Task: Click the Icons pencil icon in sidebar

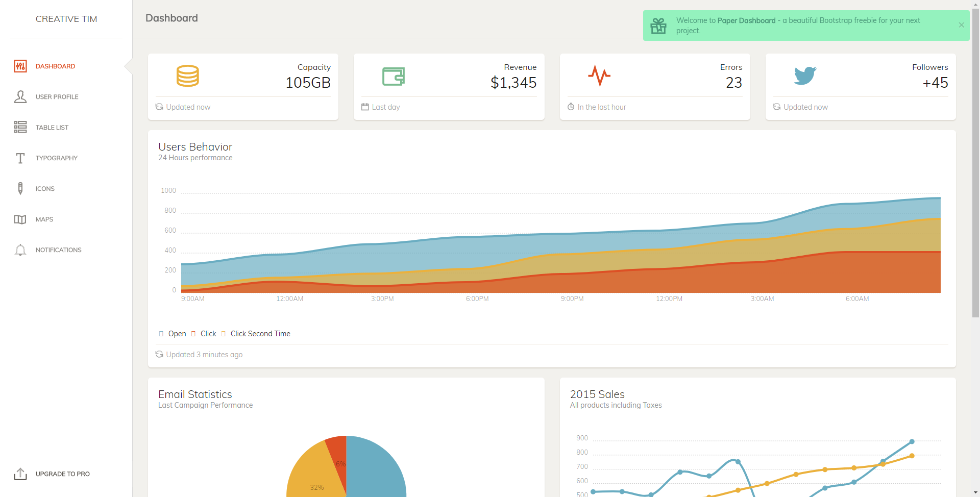Action: (x=20, y=188)
